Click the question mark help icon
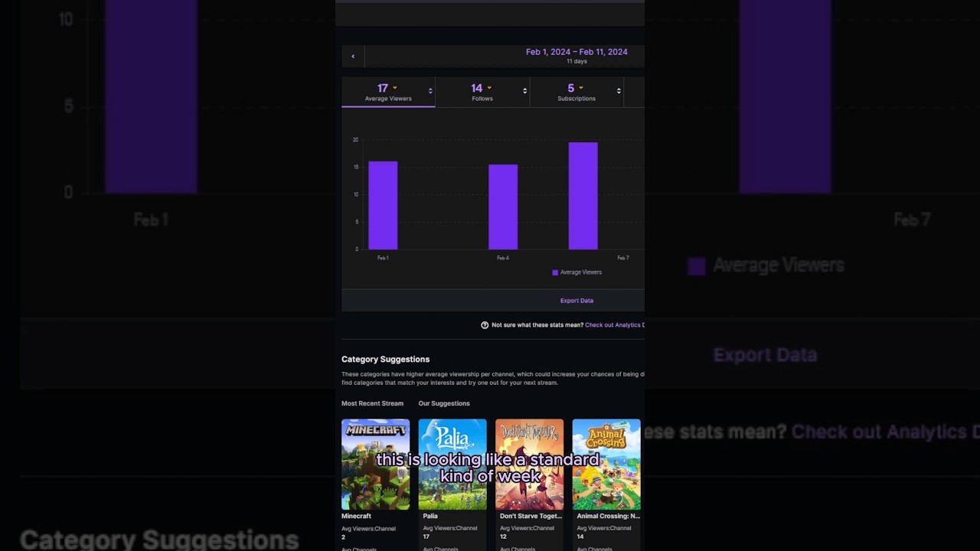The height and width of the screenshot is (551, 980). click(x=485, y=325)
